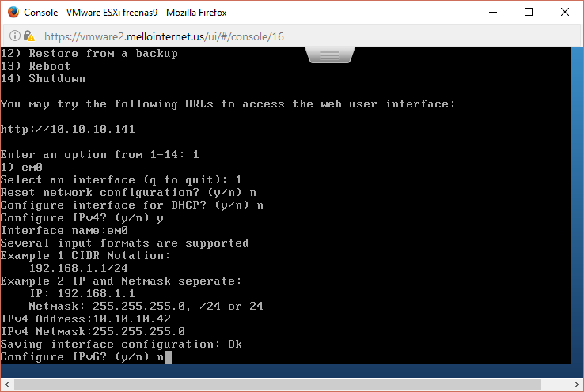The height and width of the screenshot is (392, 584).
Task: Open the site information icon in address bar
Action: [x=15, y=36]
